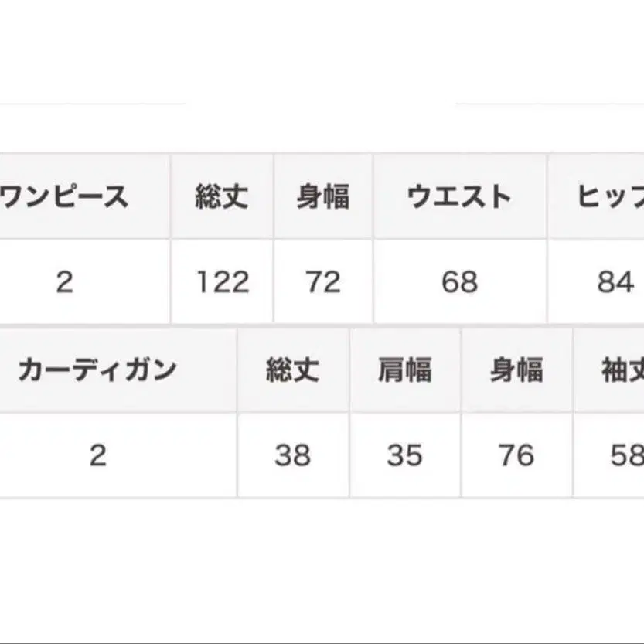Click the 76 cardigan body width value

[516, 455]
